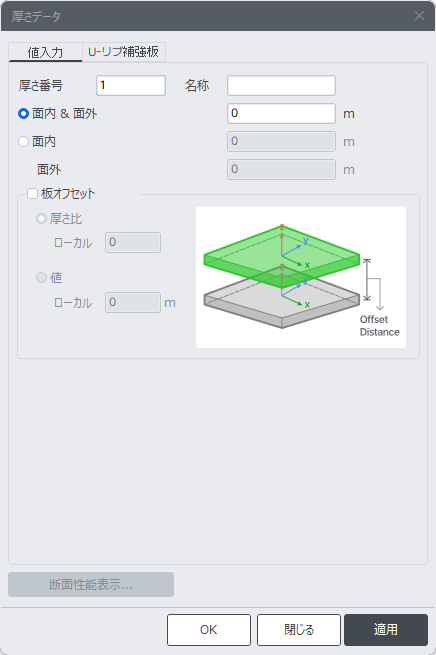Confirm with the OK button

(x=209, y=630)
